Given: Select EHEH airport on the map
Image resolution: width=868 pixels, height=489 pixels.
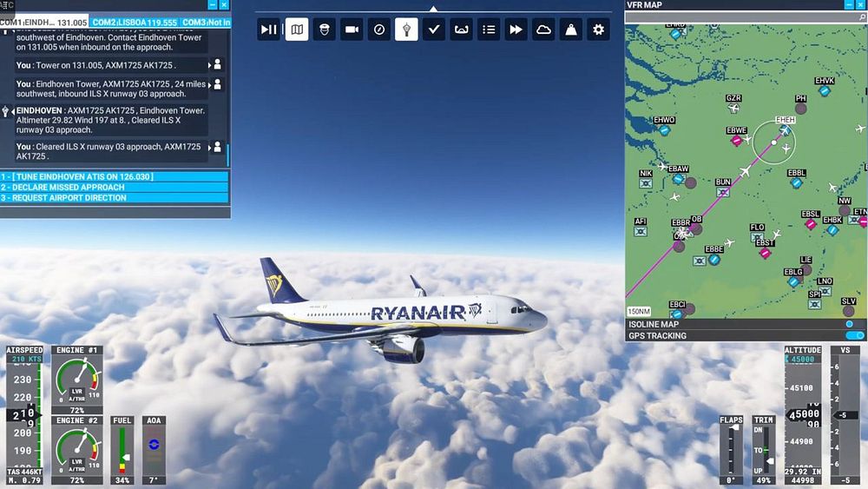Looking at the screenshot, I should point(785,129).
